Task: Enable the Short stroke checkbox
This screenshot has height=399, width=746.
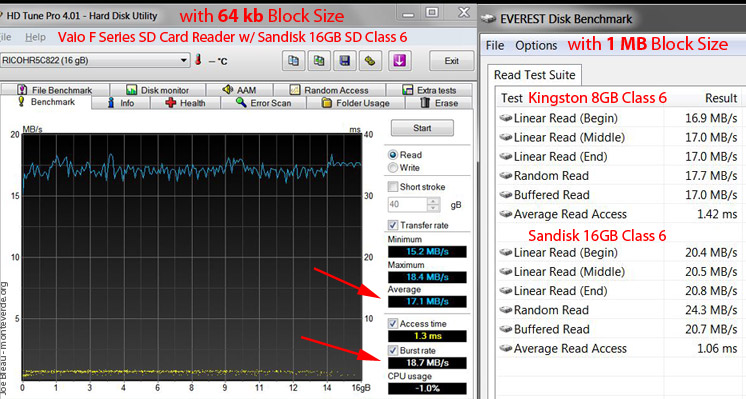Action: [393, 186]
